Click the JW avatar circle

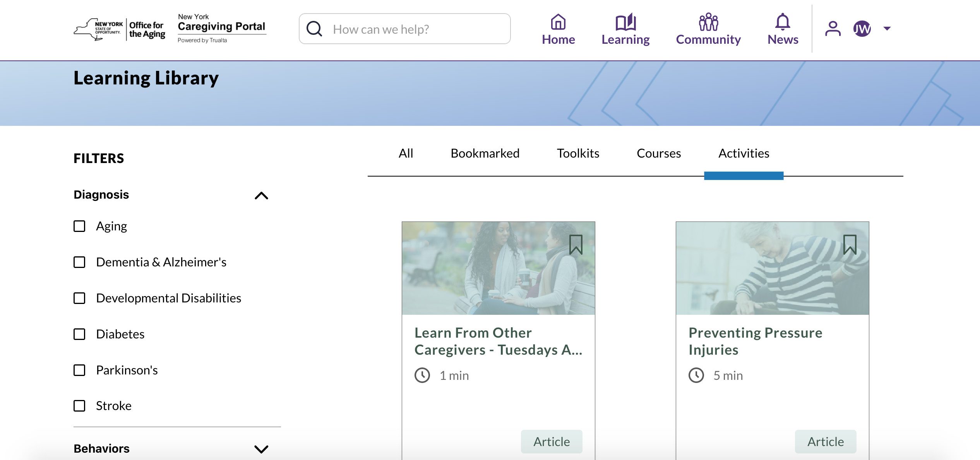point(862,29)
